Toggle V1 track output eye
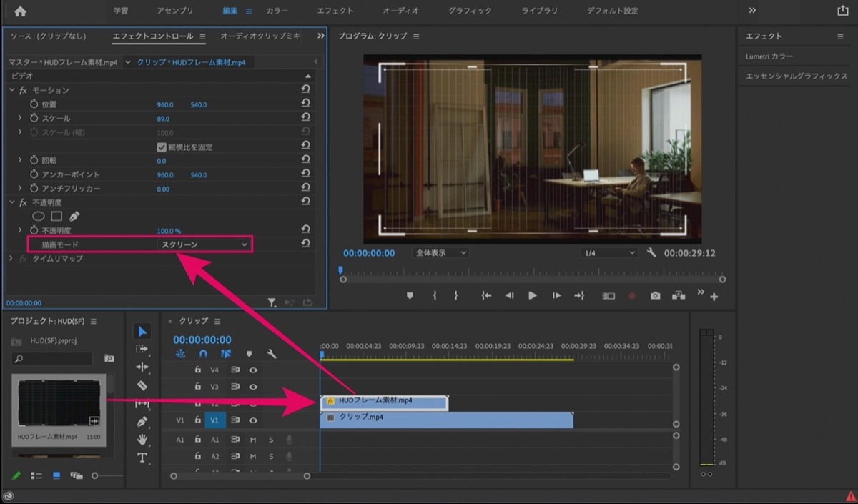Screen dimensions: 858x504 pyautogui.click(x=252, y=420)
